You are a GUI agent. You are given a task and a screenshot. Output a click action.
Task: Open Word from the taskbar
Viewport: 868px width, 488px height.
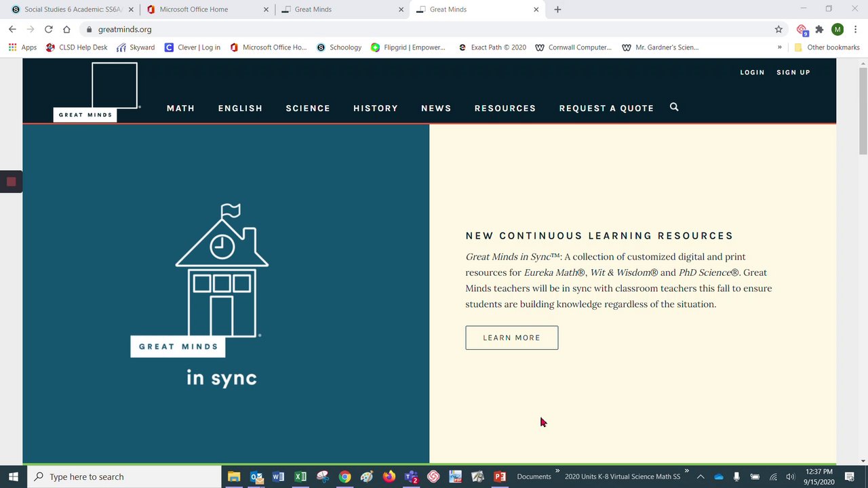[278, 476]
